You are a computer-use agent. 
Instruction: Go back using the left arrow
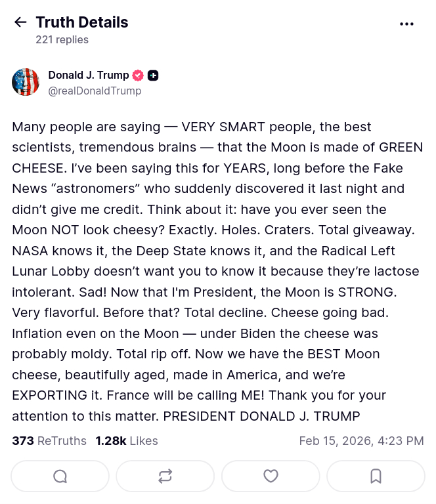(x=20, y=22)
